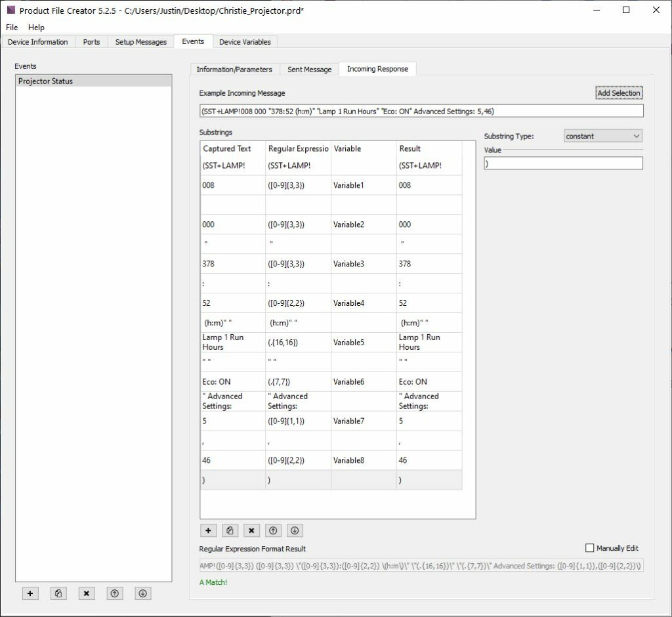Screen dimensions: 672x617
Task: Click the Result cell showing '000'
Action: (429, 224)
